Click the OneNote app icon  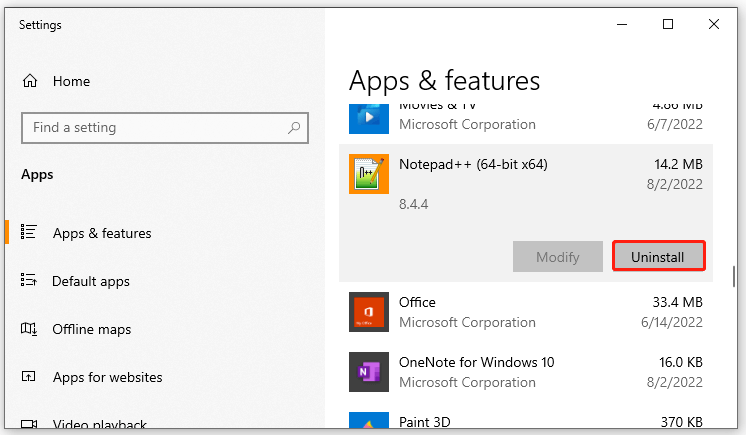pos(369,372)
